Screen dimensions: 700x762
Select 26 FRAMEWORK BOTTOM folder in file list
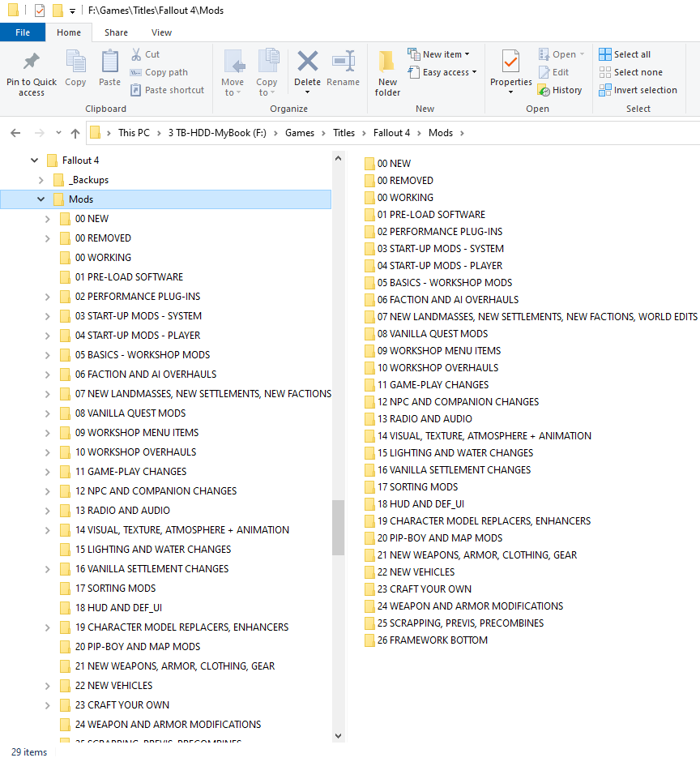click(426, 640)
